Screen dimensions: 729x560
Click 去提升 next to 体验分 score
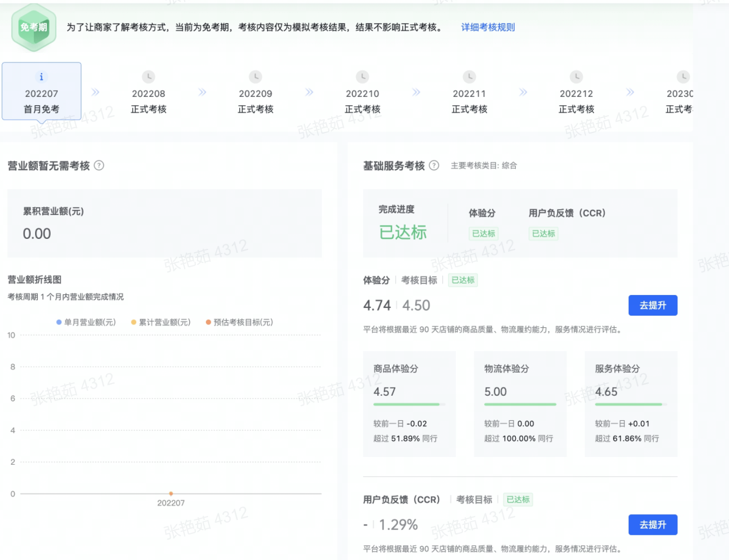click(653, 305)
